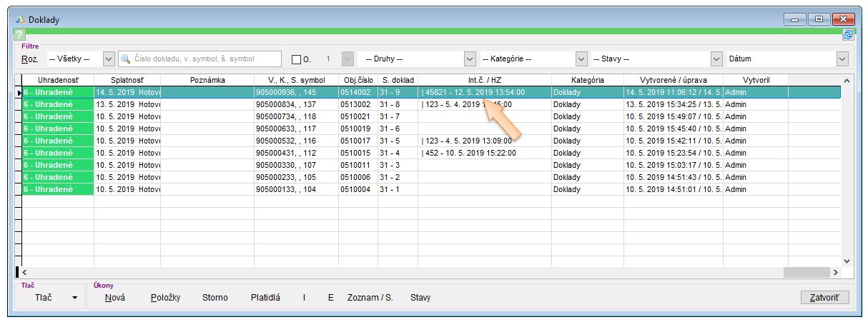Open the Všetky dropdown filter
Viewport: 868px width, 327px height.
point(109,59)
